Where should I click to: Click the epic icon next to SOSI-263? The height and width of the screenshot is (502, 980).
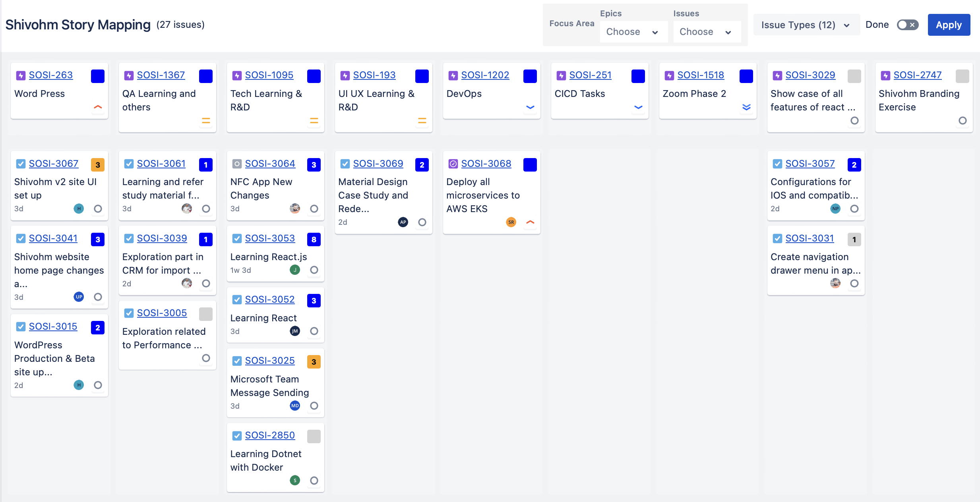coord(21,75)
